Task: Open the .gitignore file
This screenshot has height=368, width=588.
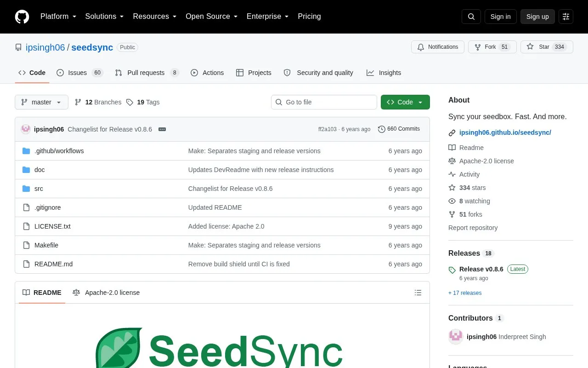Action: tap(47, 207)
